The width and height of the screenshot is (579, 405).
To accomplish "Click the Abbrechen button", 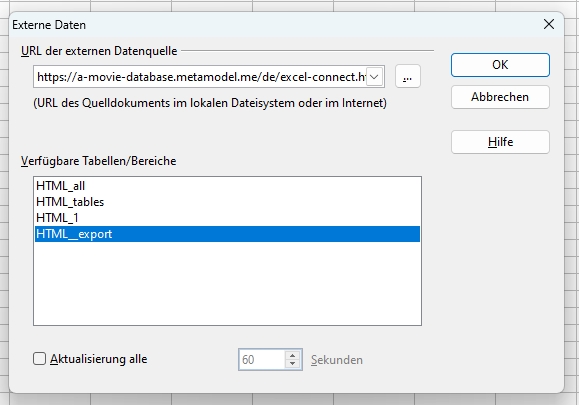I will (x=500, y=97).
